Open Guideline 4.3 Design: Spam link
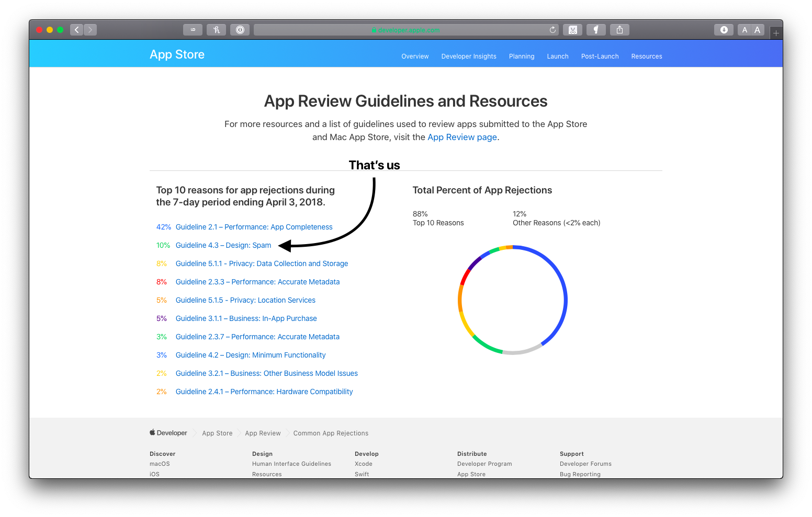 [x=223, y=245]
